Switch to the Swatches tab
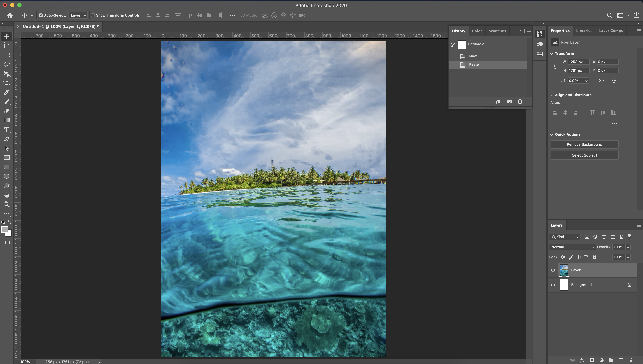Viewport: 643px width, 364px height. tap(497, 31)
